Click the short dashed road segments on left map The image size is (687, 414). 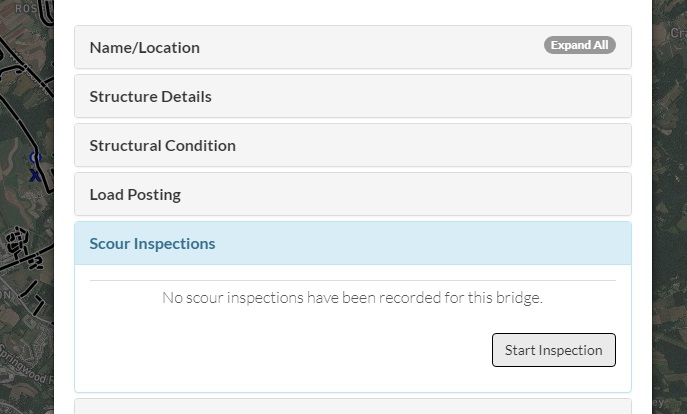pos(34,299)
